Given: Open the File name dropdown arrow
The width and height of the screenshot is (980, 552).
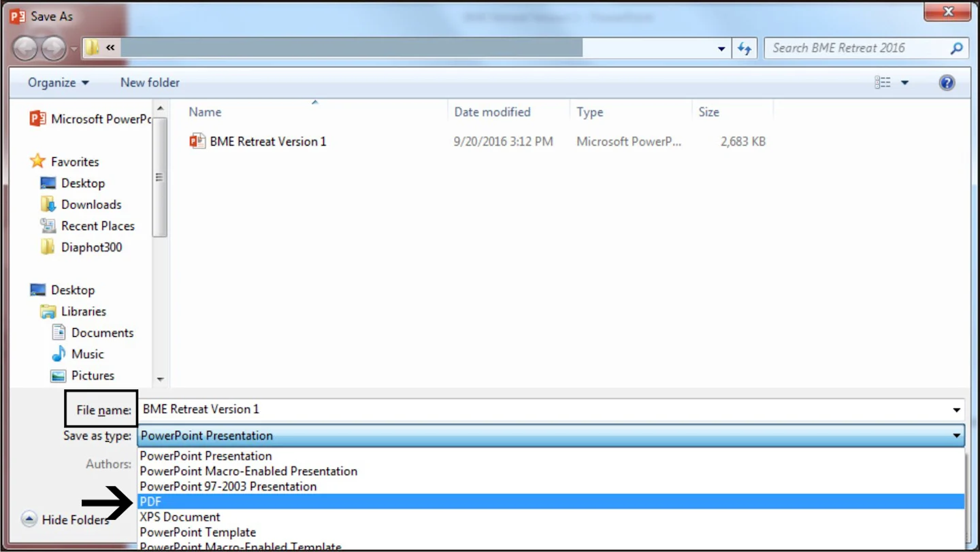Looking at the screenshot, I should 957,410.
